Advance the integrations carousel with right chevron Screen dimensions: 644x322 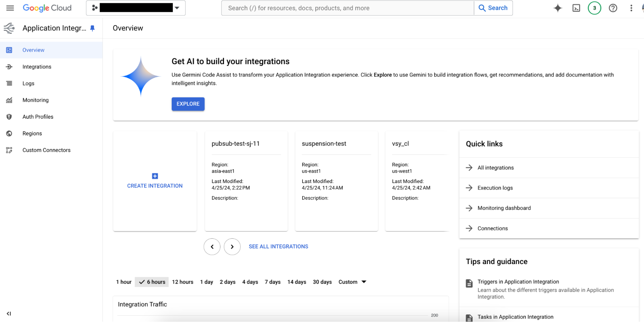click(x=232, y=247)
